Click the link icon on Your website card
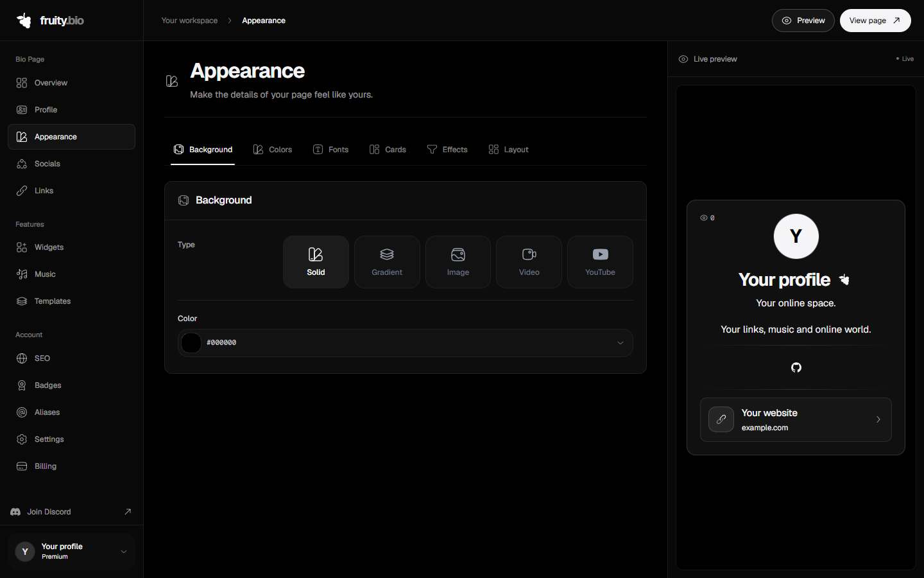This screenshot has height=578, width=924. click(x=721, y=419)
